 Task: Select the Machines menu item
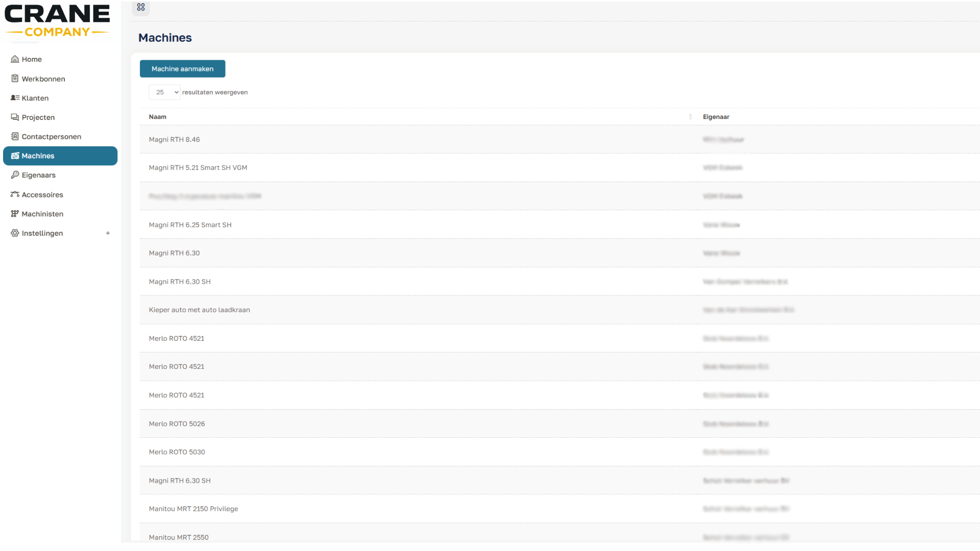click(x=60, y=156)
